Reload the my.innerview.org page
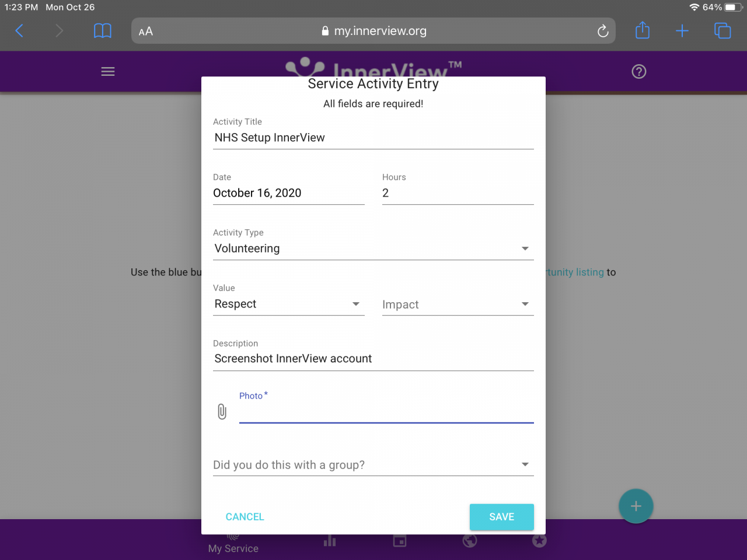Viewport: 747px width, 560px height. click(603, 31)
